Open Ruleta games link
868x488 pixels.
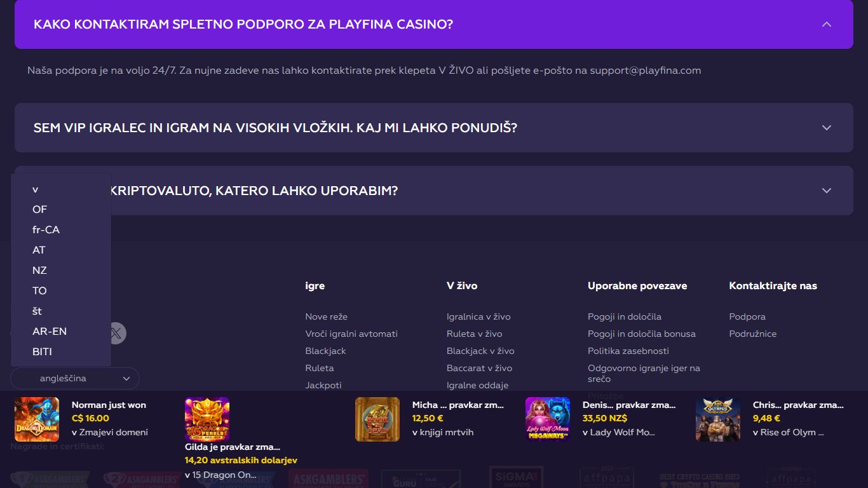(x=320, y=368)
